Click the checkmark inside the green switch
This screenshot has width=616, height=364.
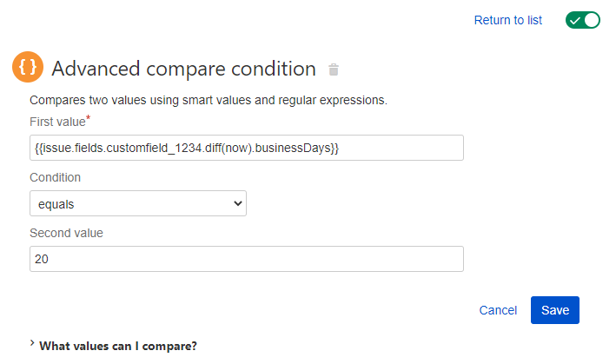click(575, 21)
